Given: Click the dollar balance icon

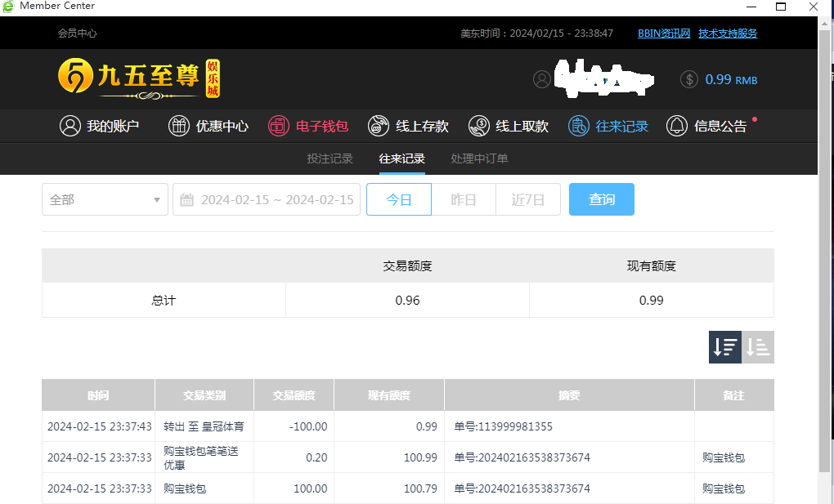Looking at the screenshot, I should (689, 79).
